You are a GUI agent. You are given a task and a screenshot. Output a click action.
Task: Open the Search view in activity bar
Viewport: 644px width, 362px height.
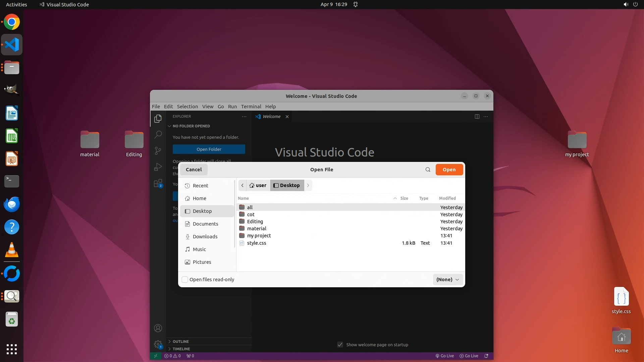pos(158,135)
